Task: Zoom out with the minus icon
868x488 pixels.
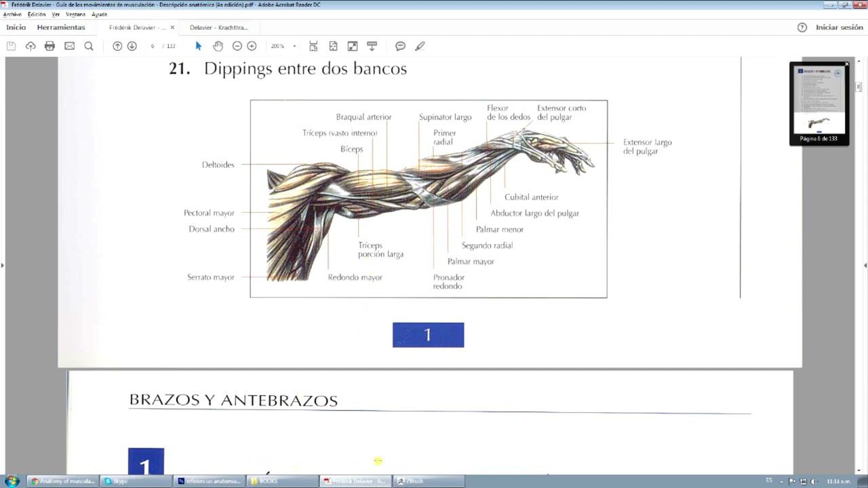Action: 237,46
